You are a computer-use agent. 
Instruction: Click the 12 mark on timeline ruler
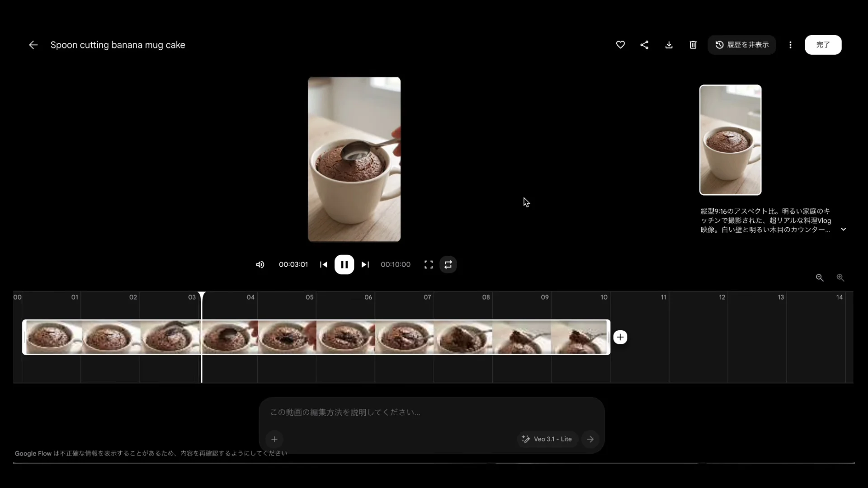click(722, 297)
